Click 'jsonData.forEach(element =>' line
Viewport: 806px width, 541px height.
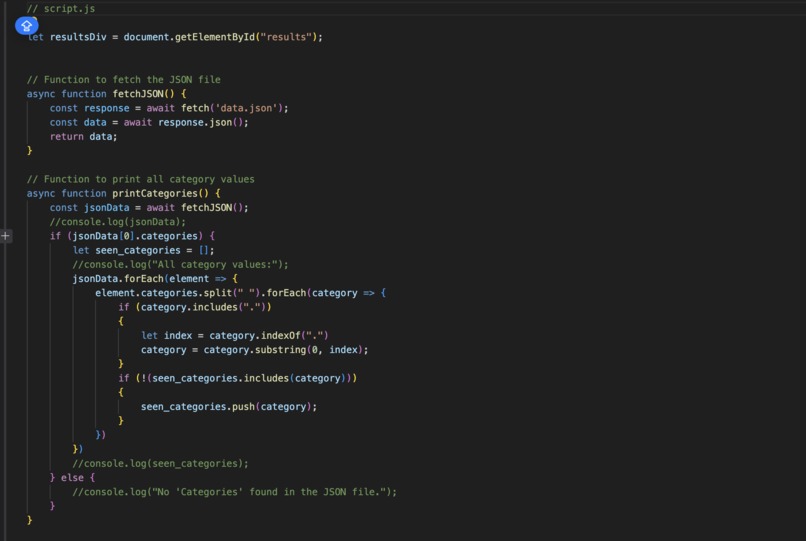[x=155, y=279]
